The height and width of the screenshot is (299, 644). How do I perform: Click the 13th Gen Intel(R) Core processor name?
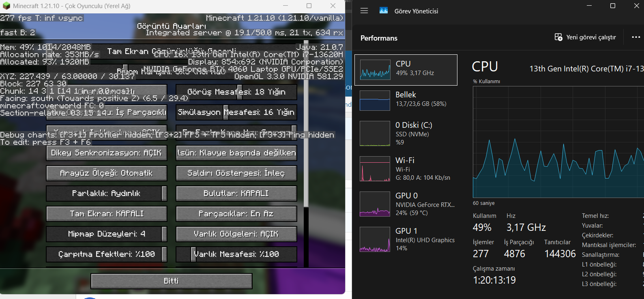tap(586, 69)
